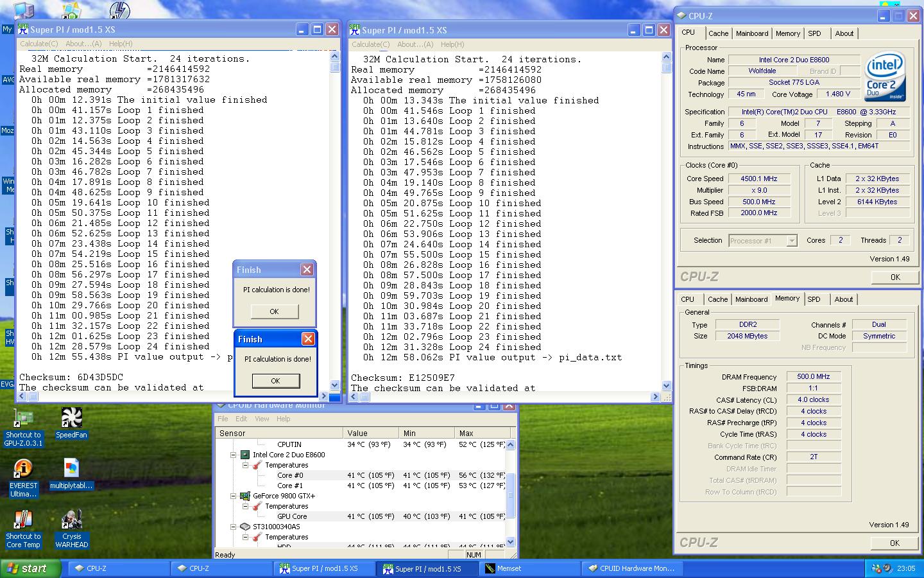Image resolution: width=924 pixels, height=578 pixels.
Task: Open the Processor #1 selection dropdown
Action: [791, 241]
